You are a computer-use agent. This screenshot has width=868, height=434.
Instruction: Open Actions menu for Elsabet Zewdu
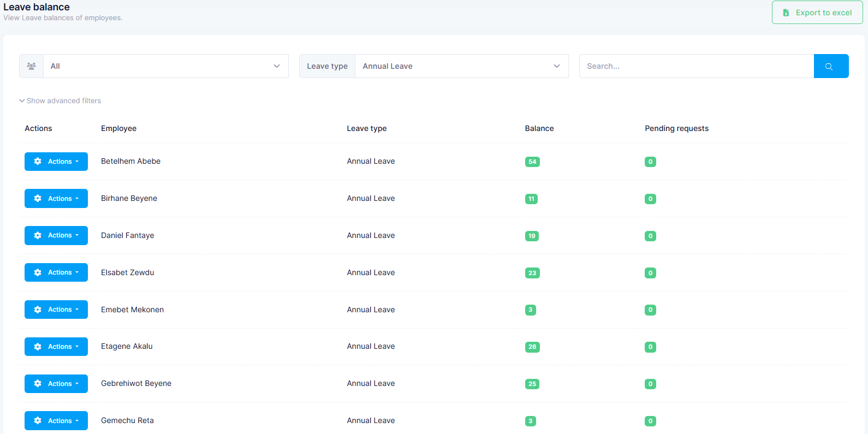(x=56, y=272)
